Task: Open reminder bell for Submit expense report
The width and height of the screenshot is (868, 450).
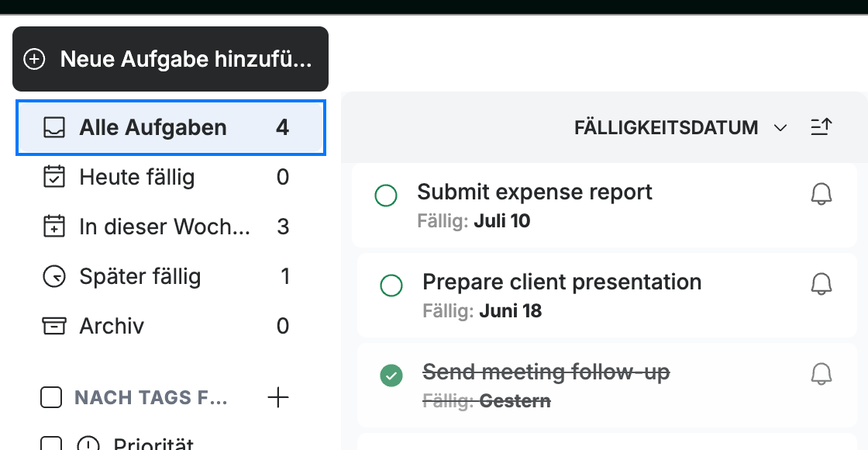Action: (x=821, y=195)
